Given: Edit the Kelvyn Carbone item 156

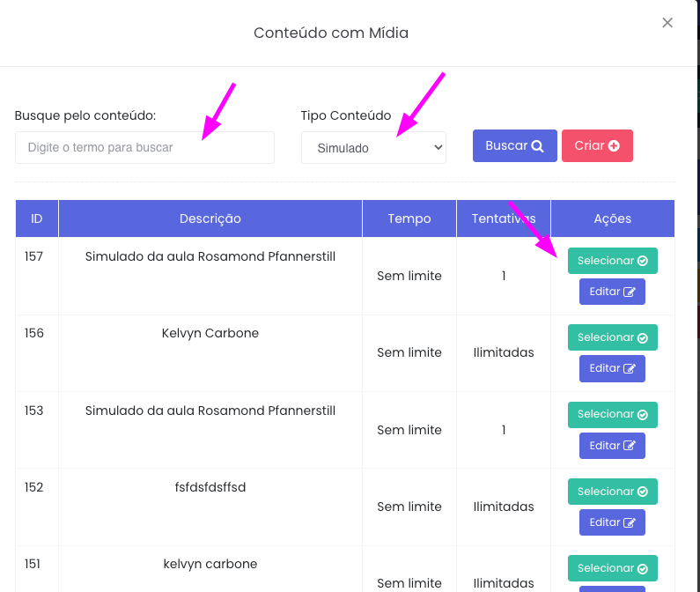Looking at the screenshot, I should (x=612, y=368).
